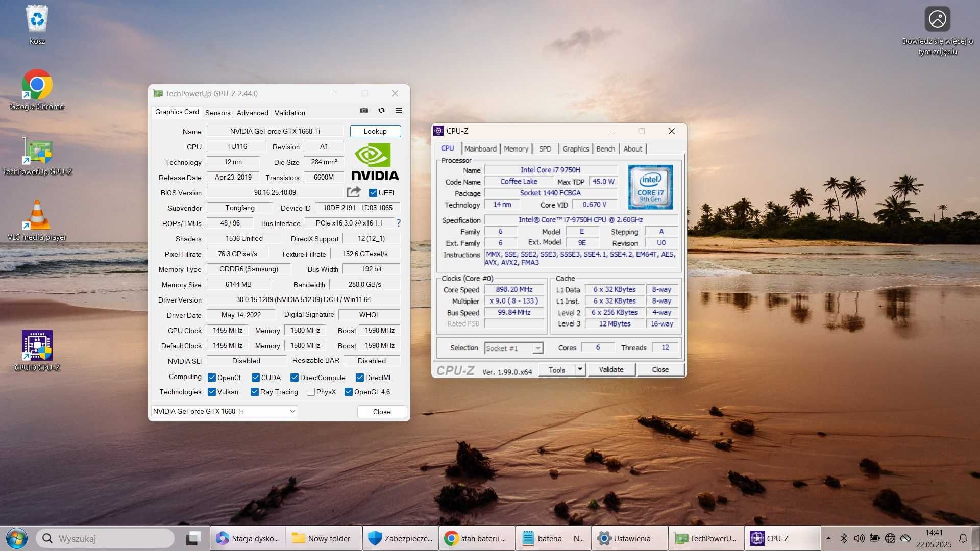
Task: Toggle the Ray Tracing checkbox
Action: [x=255, y=392]
